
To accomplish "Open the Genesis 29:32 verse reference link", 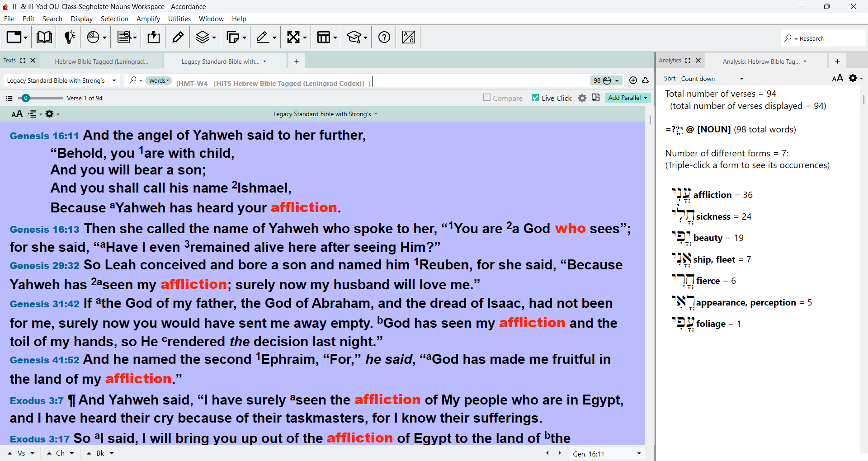I will coord(44,265).
